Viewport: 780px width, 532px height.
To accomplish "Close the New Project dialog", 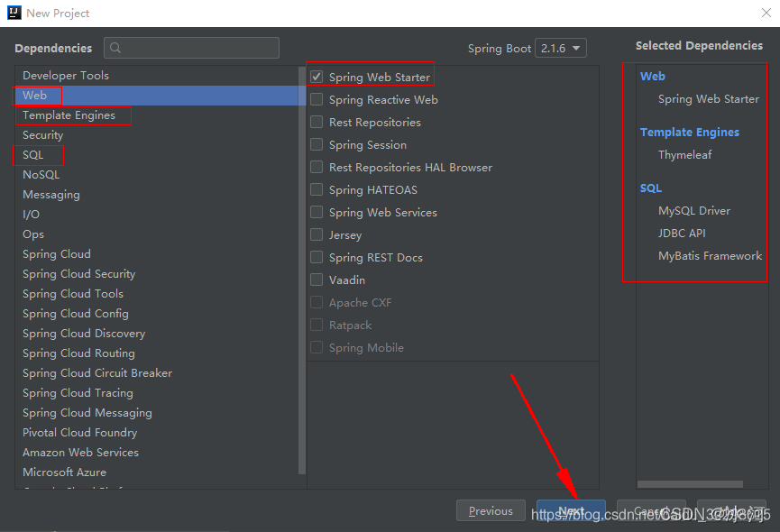I will pyautogui.click(x=766, y=13).
